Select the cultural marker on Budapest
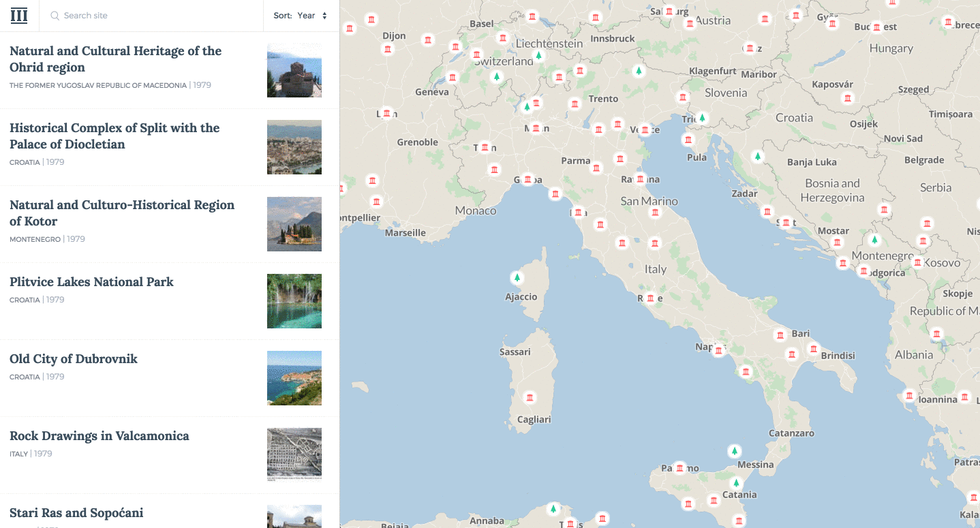Image resolution: width=980 pixels, height=528 pixels. click(876, 27)
